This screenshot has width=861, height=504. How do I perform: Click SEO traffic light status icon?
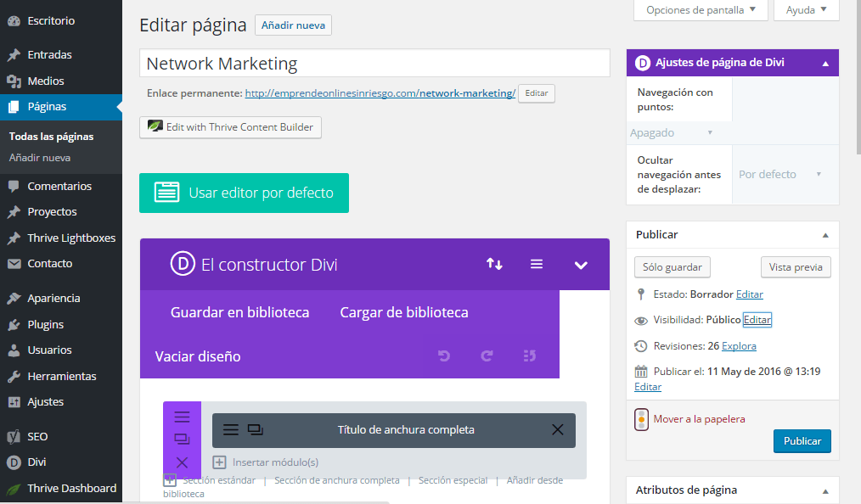[641, 419]
